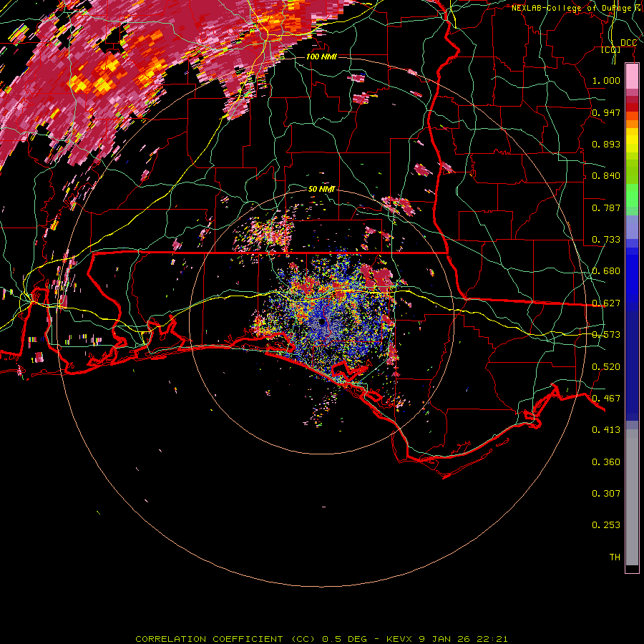Click the DCC label above the color bar
Screen dimensions: 644x644
(x=628, y=43)
